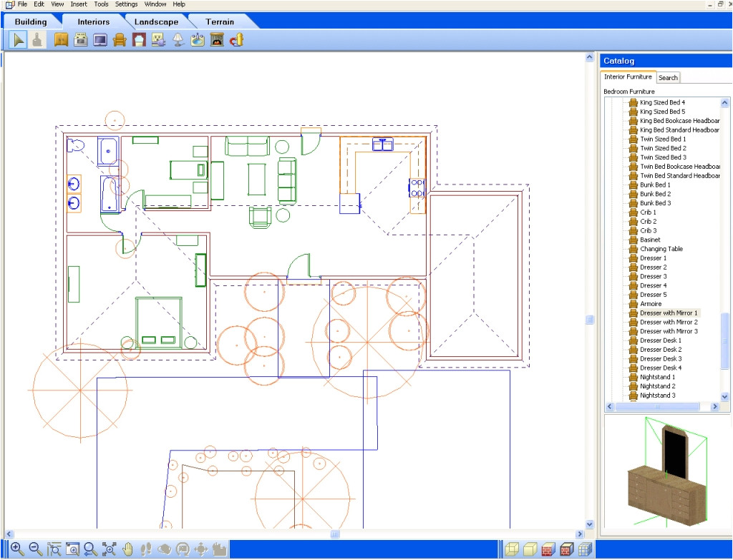The image size is (733, 560).
Task: Choose the stove appliance tool
Action: tap(81, 40)
